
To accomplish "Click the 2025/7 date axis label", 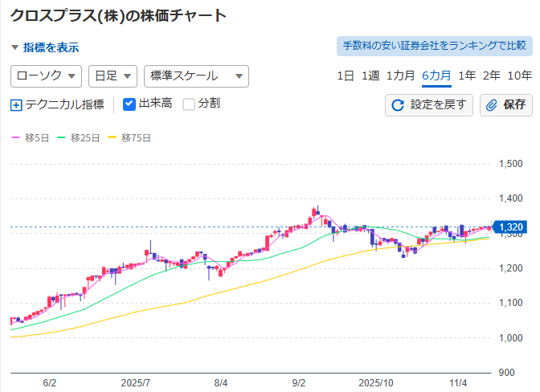I will click(136, 383).
